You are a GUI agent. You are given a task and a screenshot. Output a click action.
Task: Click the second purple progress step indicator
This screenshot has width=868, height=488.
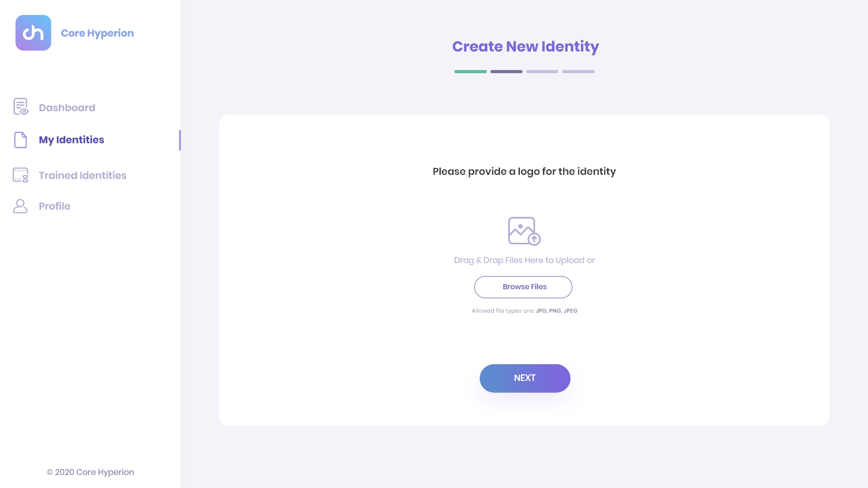[507, 71]
